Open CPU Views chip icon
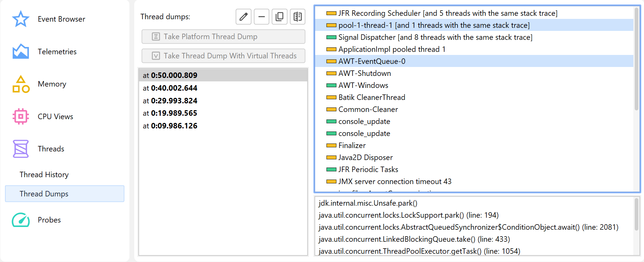Image resolution: width=644 pixels, height=262 pixels. click(x=21, y=116)
